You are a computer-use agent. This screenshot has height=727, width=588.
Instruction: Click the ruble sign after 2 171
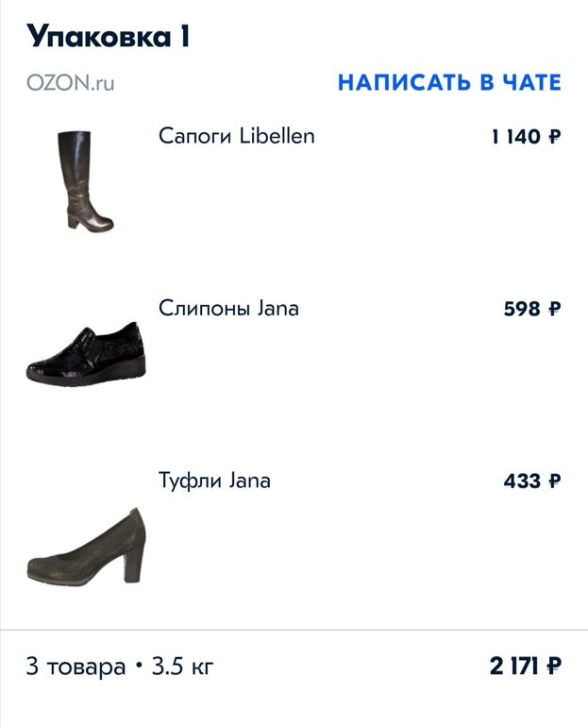(x=555, y=668)
